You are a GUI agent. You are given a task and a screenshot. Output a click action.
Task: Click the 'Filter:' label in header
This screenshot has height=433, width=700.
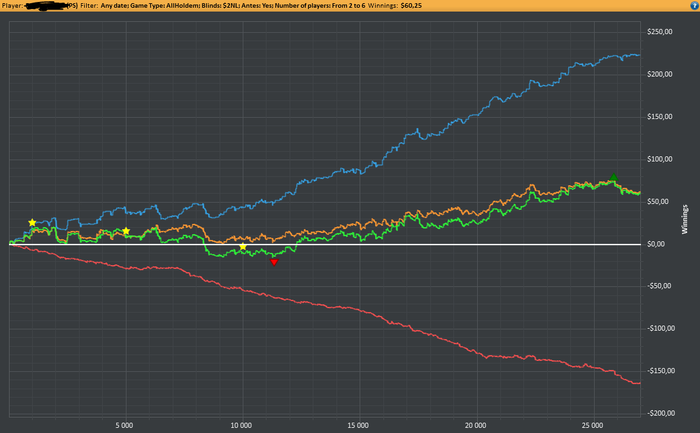[89, 6]
